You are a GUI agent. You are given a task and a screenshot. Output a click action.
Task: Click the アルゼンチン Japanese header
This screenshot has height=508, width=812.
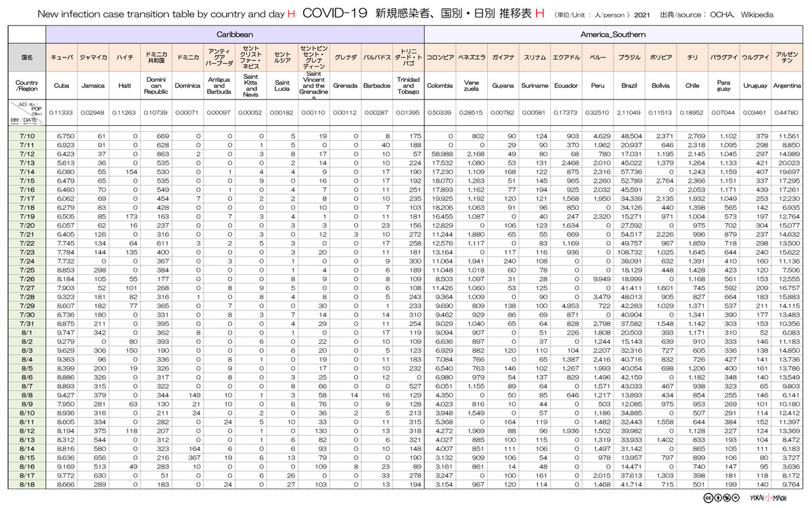point(788,58)
